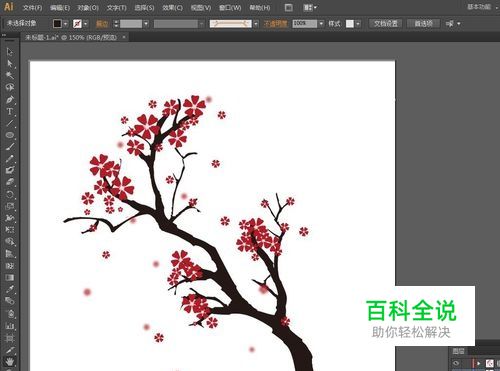Select the Selection (black arrow) tool
The height and width of the screenshot is (371, 500).
click(10, 52)
